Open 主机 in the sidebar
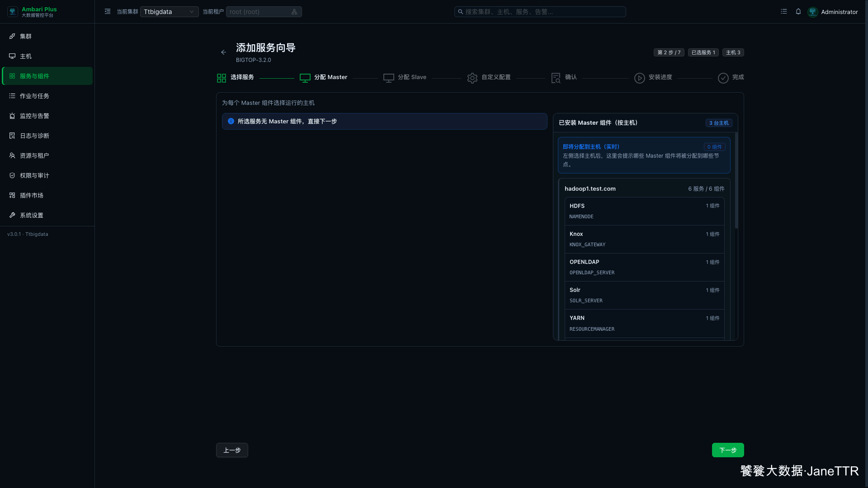This screenshot has width=868, height=488. (47, 56)
